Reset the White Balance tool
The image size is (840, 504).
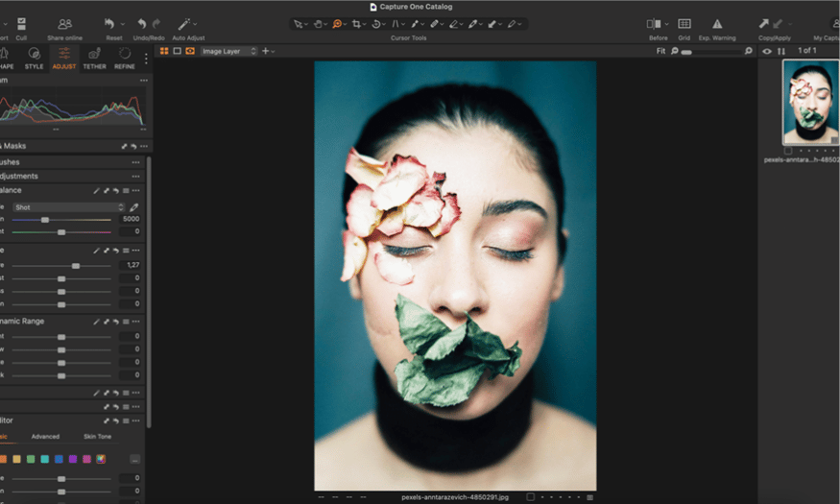pyautogui.click(x=116, y=191)
